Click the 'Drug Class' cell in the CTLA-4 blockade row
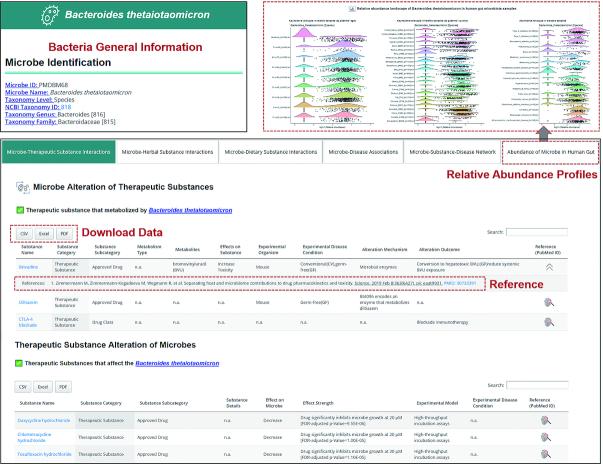603x464 pixels. click(103, 322)
